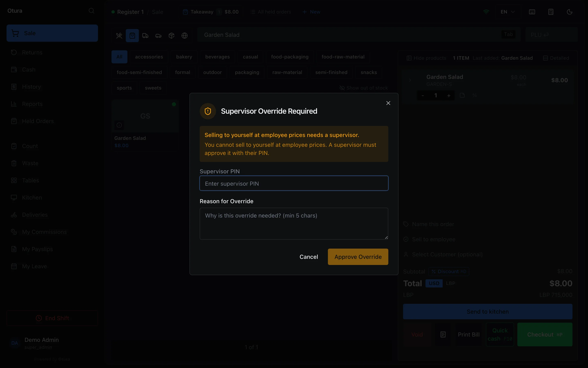Switch total currency to LBP
588x368 pixels.
[450, 283]
